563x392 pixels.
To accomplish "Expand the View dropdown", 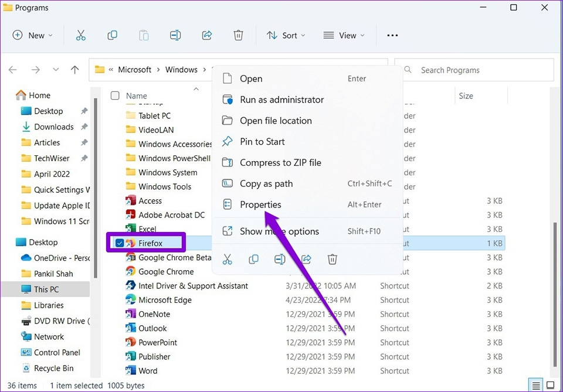I will pos(344,35).
